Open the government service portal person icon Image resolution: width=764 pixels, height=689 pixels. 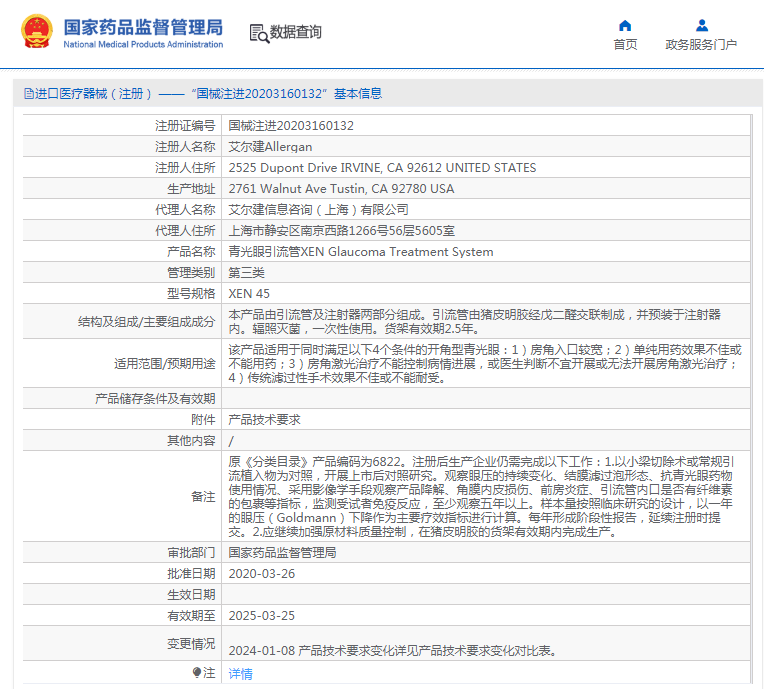[702, 25]
